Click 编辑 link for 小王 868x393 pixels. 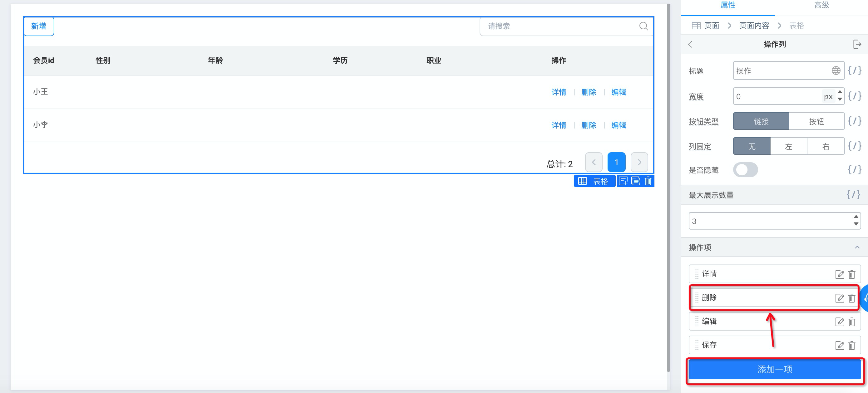[x=619, y=92]
